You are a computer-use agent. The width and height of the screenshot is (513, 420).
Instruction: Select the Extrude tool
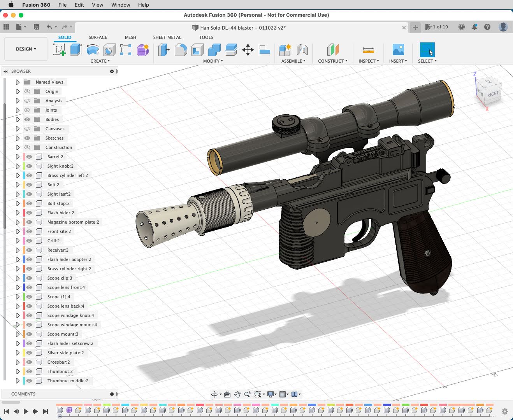click(76, 50)
